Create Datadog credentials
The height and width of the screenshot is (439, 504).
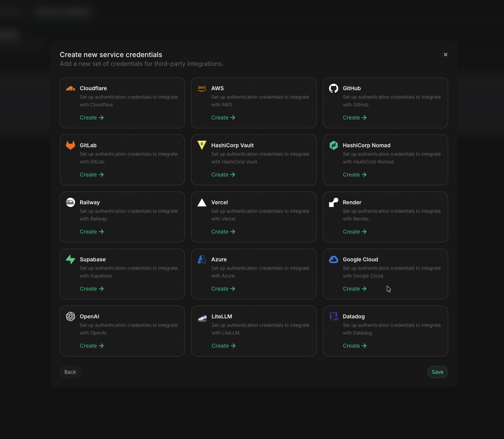(x=354, y=346)
